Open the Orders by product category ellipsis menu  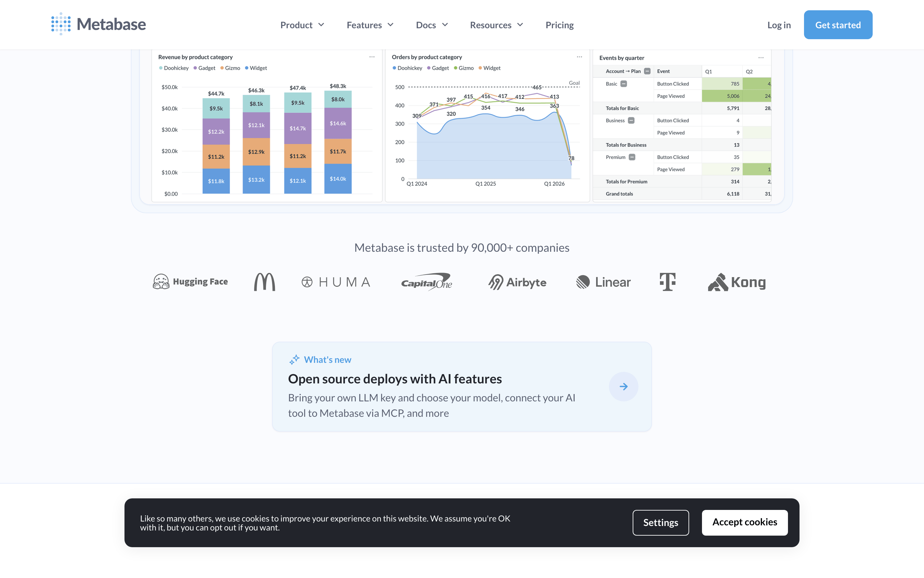pos(579,57)
